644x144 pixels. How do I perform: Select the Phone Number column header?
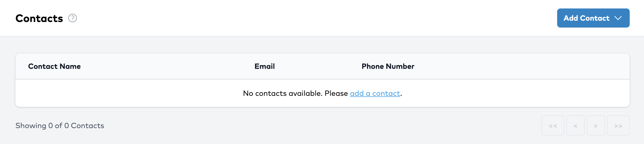point(388,66)
